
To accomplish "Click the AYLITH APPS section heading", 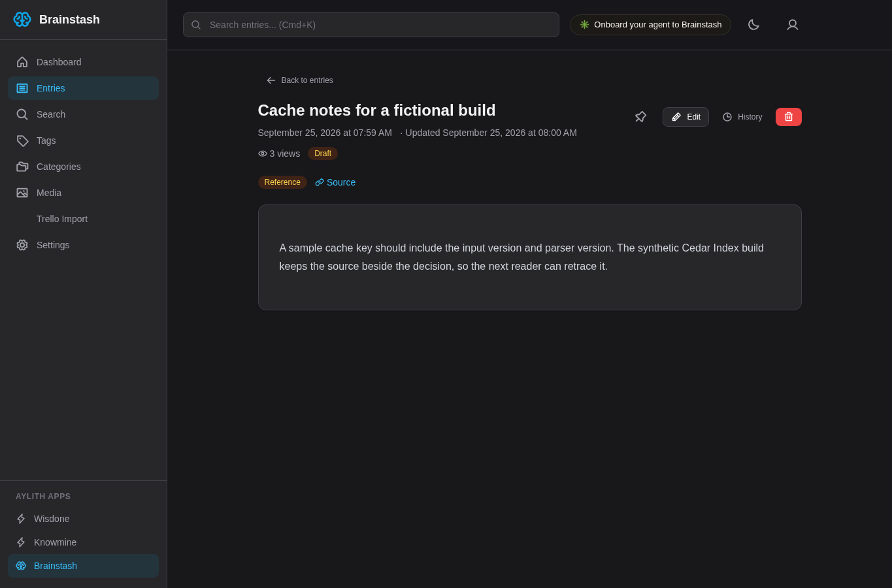I will (43, 497).
